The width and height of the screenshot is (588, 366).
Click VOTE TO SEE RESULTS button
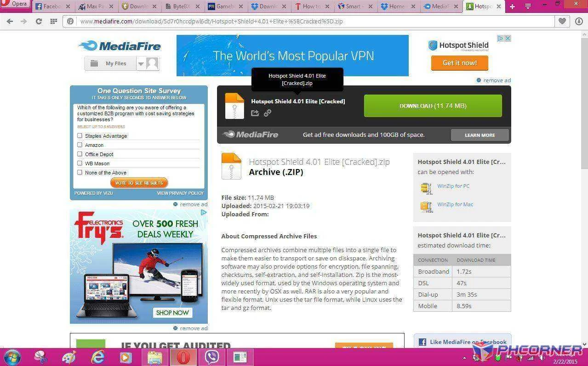pyautogui.click(x=139, y=183)
